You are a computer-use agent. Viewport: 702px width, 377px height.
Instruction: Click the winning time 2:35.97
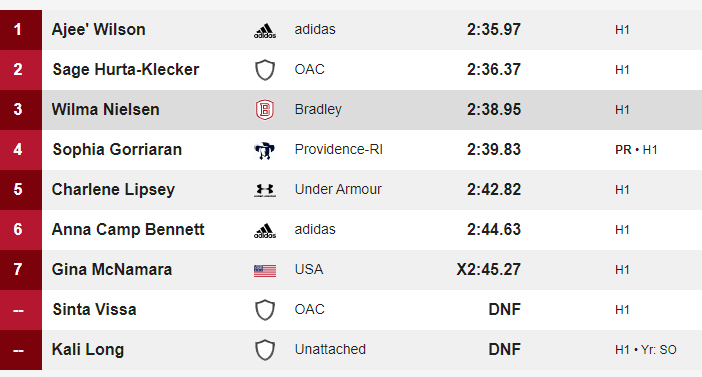pos(494,30)
